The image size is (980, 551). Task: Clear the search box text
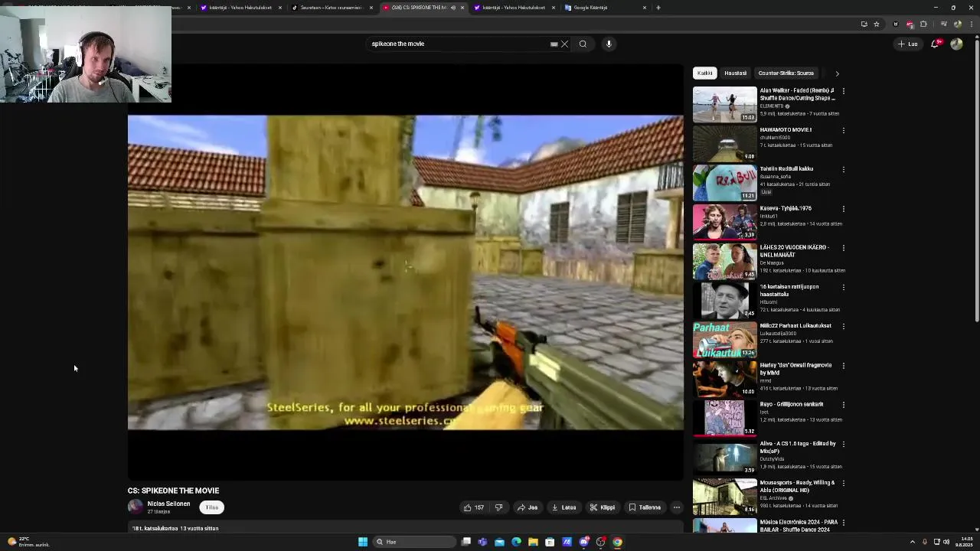pos(564,44)
